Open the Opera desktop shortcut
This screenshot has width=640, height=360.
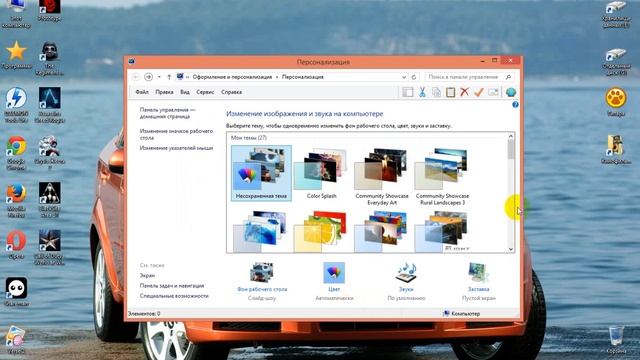[x=16, y=245]
